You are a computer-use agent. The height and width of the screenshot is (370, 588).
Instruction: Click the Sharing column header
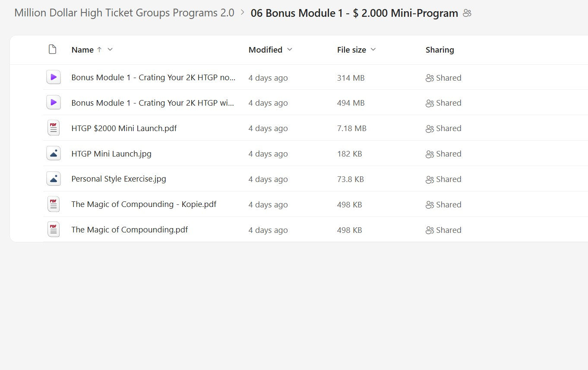pos(439,50)
